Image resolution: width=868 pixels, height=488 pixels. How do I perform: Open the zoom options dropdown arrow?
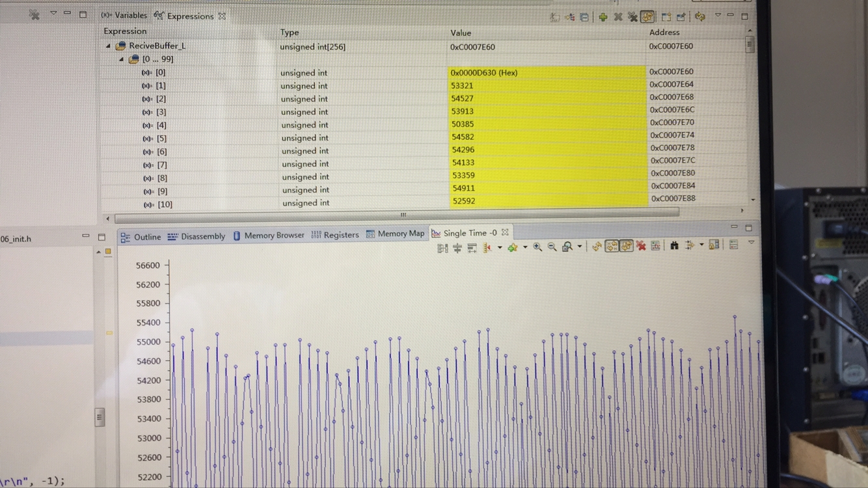pyautogui.click(x=579, y=247)
